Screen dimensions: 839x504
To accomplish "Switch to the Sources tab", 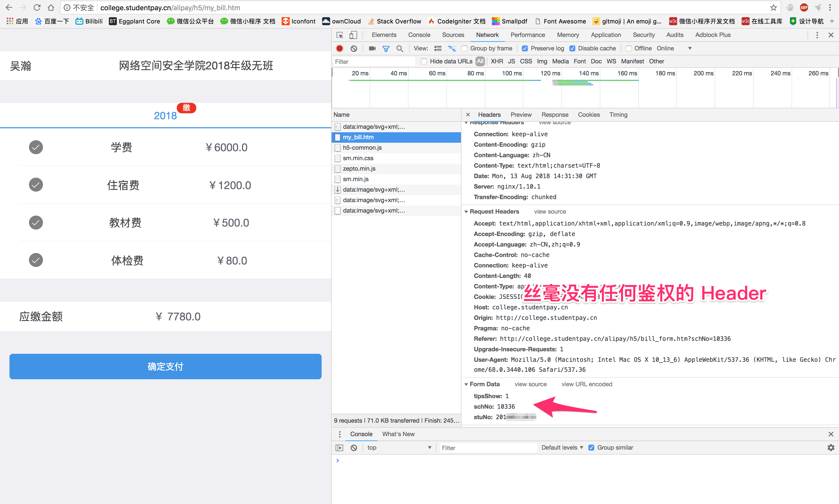I will (453, 35).
